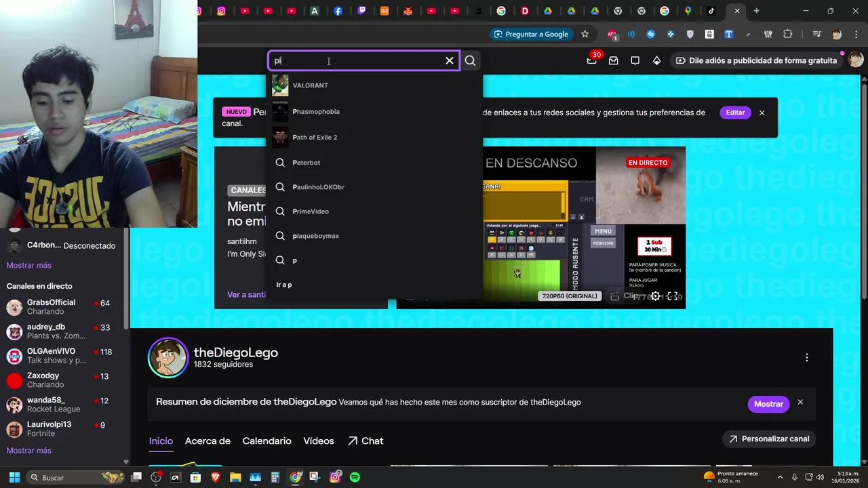Open Brave browser from the taskbar
The image size is (868, 488).
[x=216, y=477]
